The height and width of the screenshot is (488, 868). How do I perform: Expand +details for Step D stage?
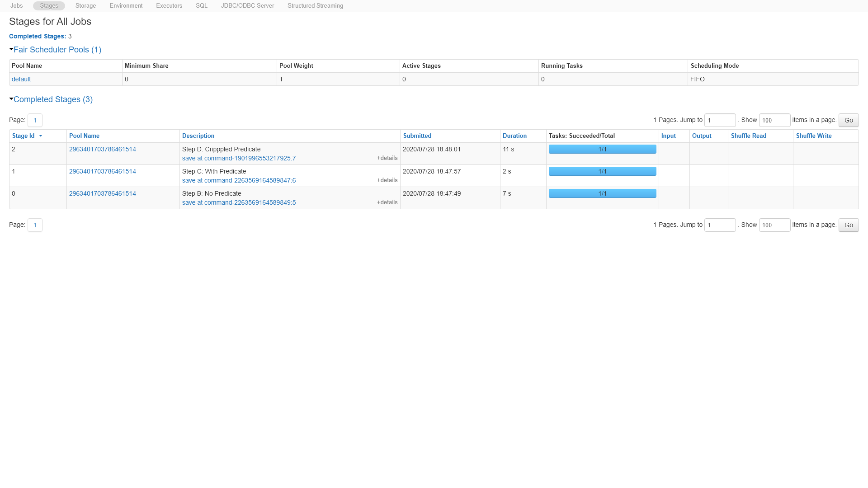pos(387,158)
